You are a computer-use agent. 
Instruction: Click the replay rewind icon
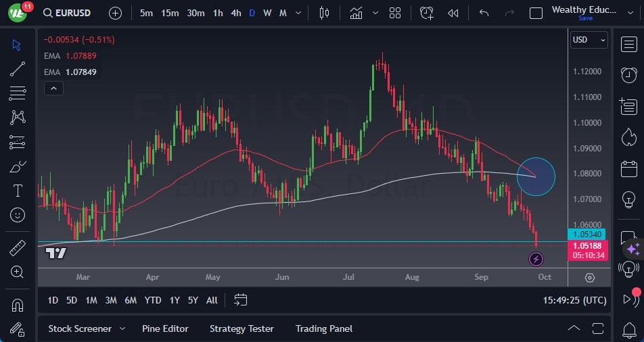pos(453,13)
